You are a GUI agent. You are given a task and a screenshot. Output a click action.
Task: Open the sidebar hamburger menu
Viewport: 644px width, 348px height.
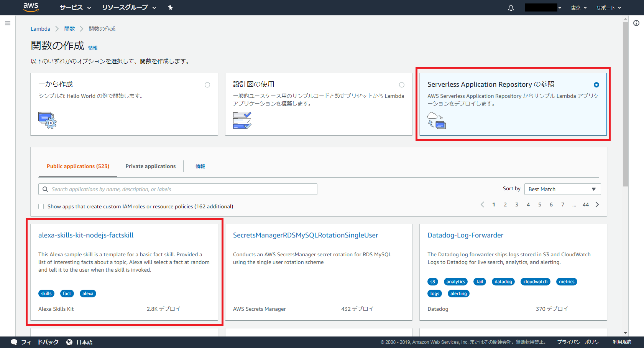[8, 23]
